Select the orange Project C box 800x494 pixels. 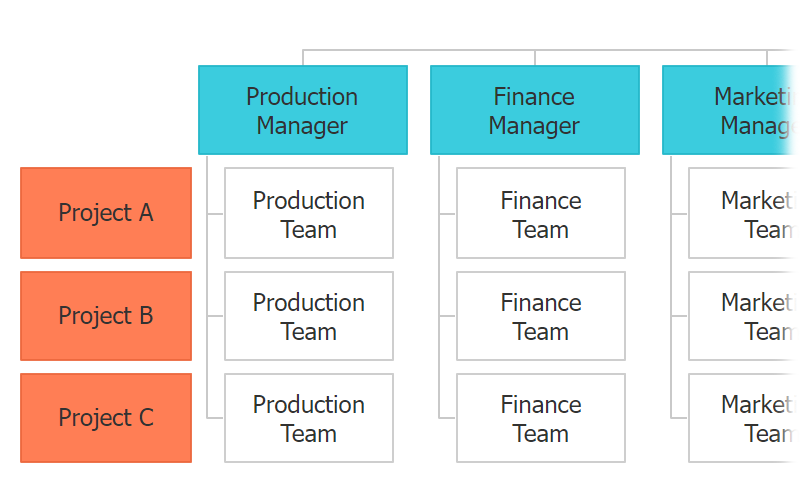(106, 418)
